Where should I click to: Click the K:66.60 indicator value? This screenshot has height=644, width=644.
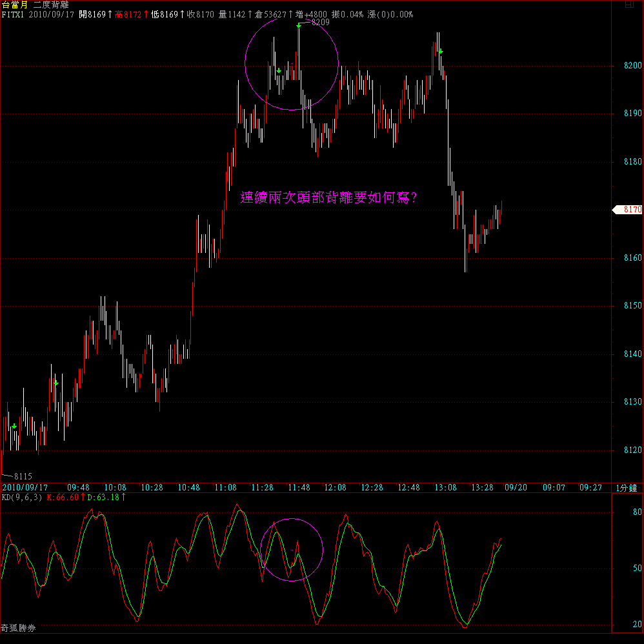click(65, 498)
